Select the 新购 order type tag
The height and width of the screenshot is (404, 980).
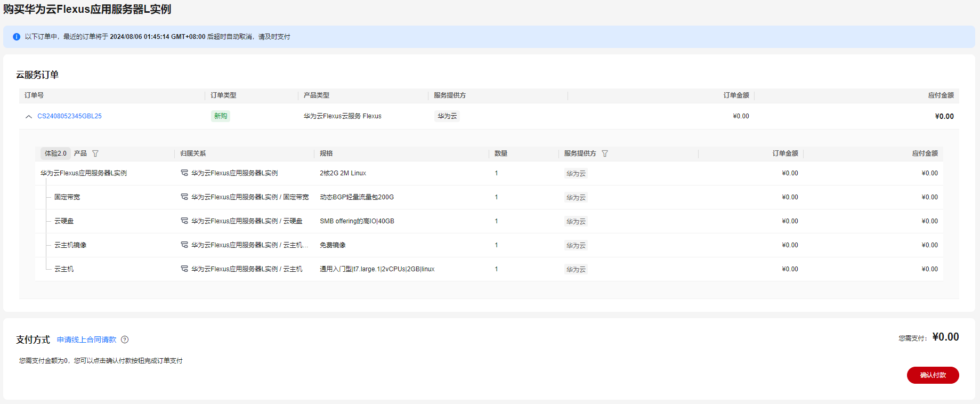coord(221,116)
